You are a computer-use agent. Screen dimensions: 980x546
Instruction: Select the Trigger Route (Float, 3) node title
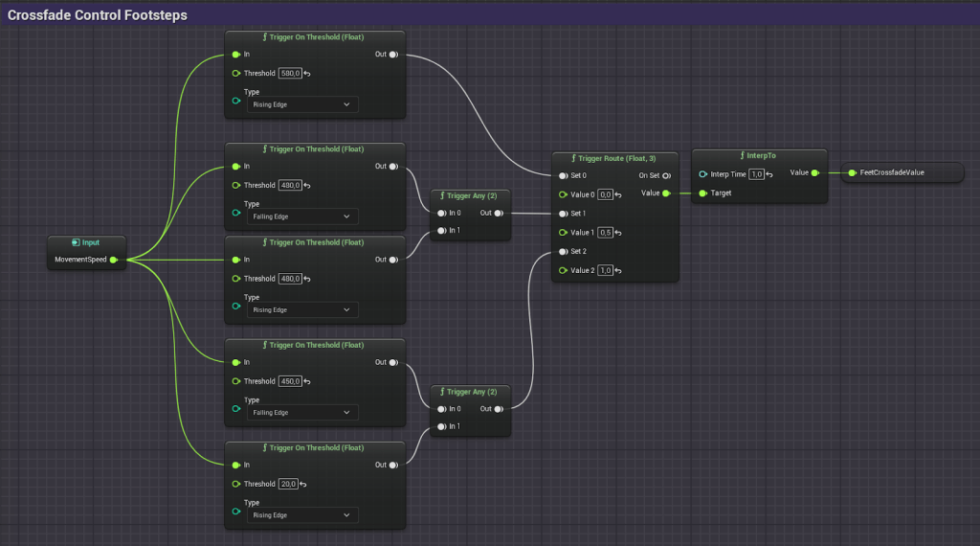(614, 159)
